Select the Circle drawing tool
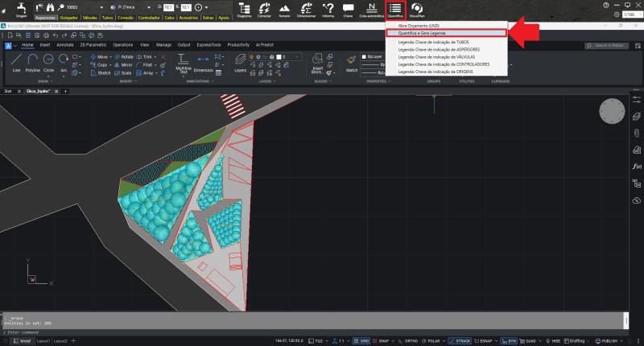Screen dimensions: 644x346 pyautogui.click(x=49, y=62)
